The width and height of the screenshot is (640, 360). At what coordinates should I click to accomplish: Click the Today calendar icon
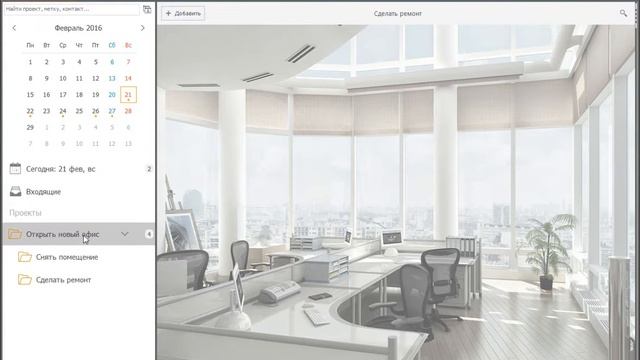click(x=15, y=169)
